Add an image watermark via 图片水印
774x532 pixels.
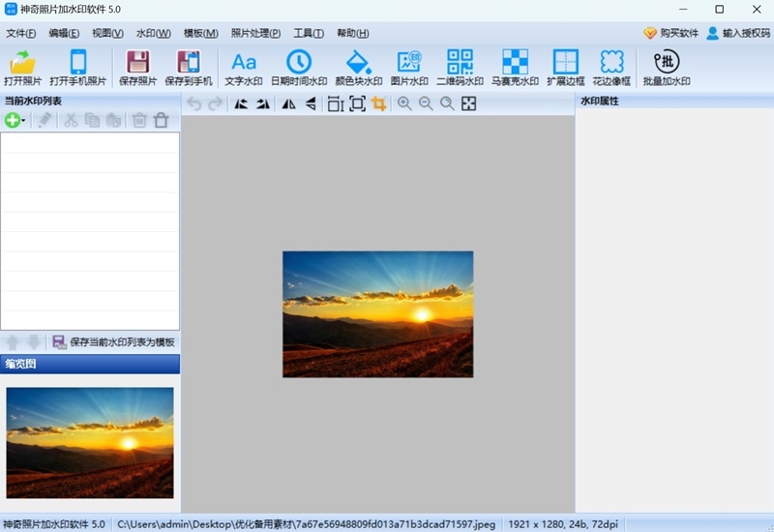(409, 68)
